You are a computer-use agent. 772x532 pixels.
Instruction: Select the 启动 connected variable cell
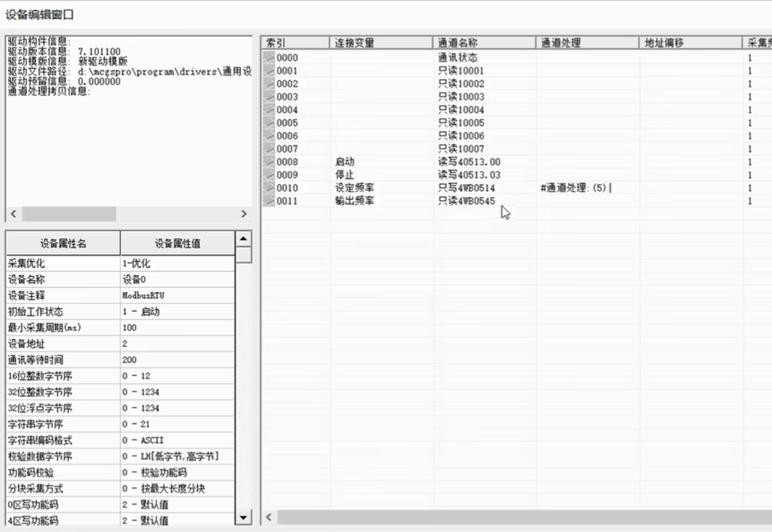click(x=381, y=162)
